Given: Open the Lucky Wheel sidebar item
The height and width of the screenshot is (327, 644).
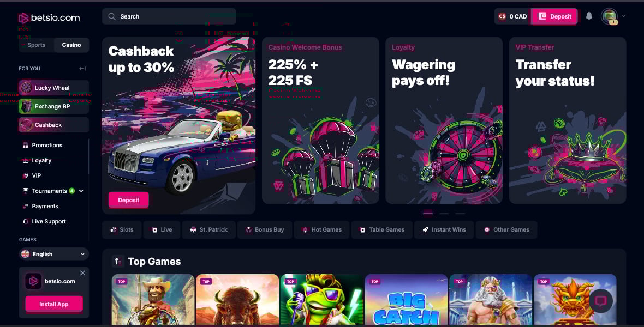Looking at the screenshot, I should click(x=53, y=88).
